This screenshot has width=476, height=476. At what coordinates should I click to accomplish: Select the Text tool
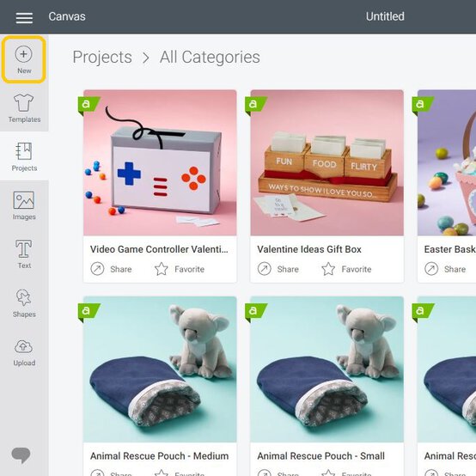24,253
